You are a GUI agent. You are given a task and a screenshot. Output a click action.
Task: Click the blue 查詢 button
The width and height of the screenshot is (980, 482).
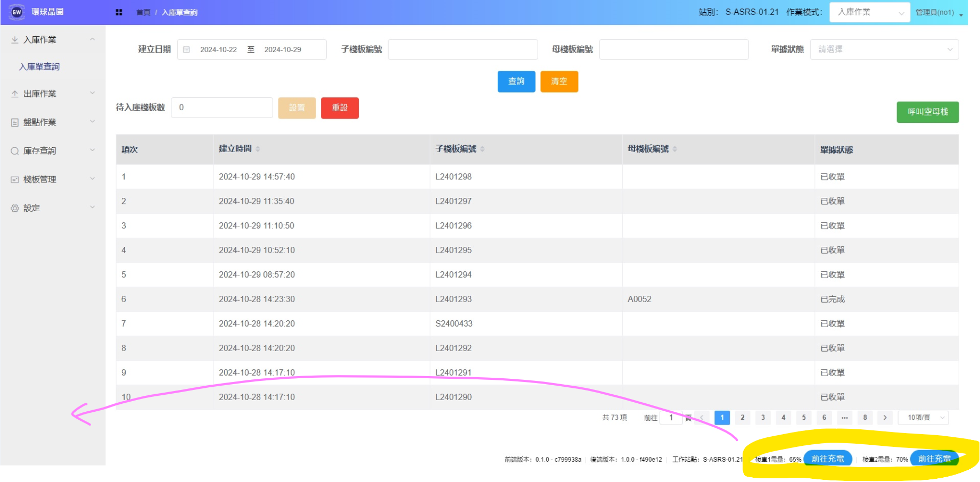516,81
